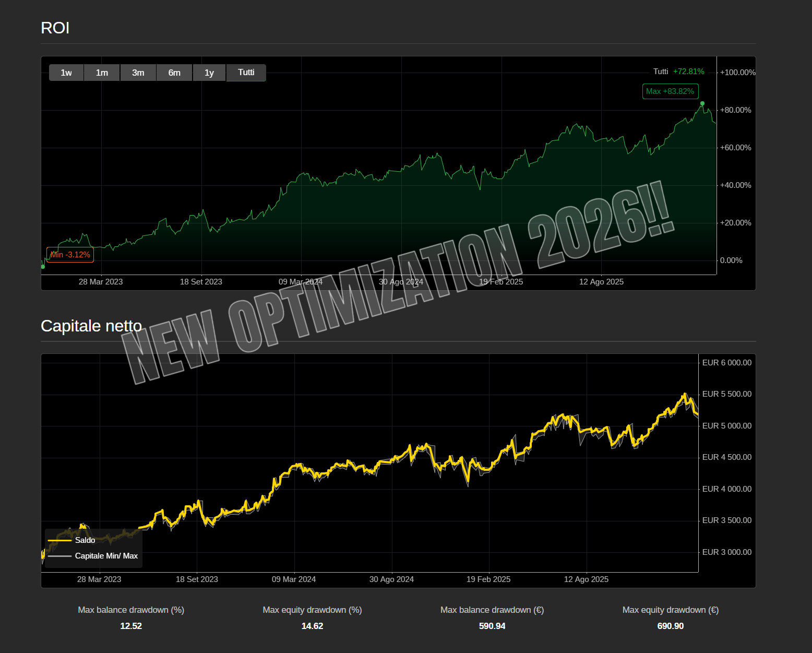Click the ROI section heading
This screenshot has height=653, width=812.
55,28
